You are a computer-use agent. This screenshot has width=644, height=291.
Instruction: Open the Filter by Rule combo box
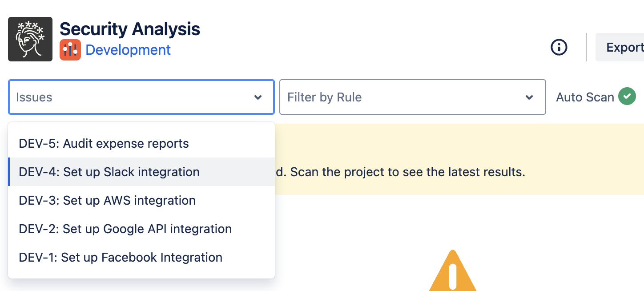pos(412,97)
